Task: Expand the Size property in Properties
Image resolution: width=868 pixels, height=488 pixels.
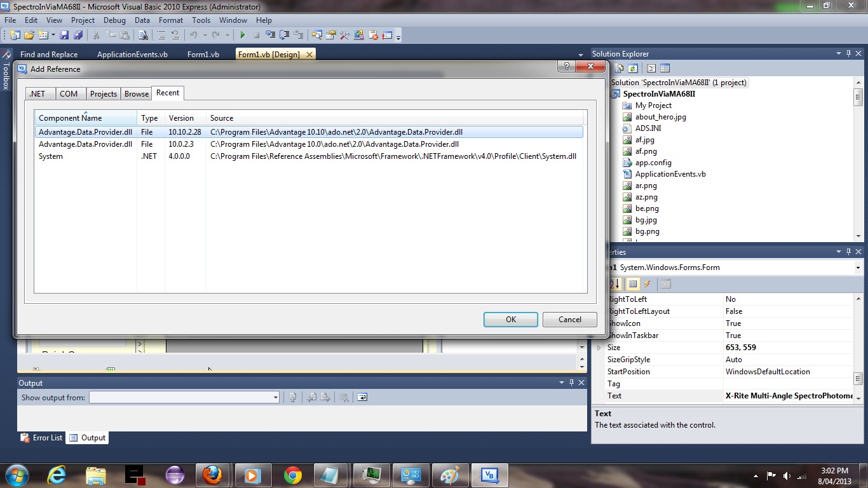Action: click(599, 348)
